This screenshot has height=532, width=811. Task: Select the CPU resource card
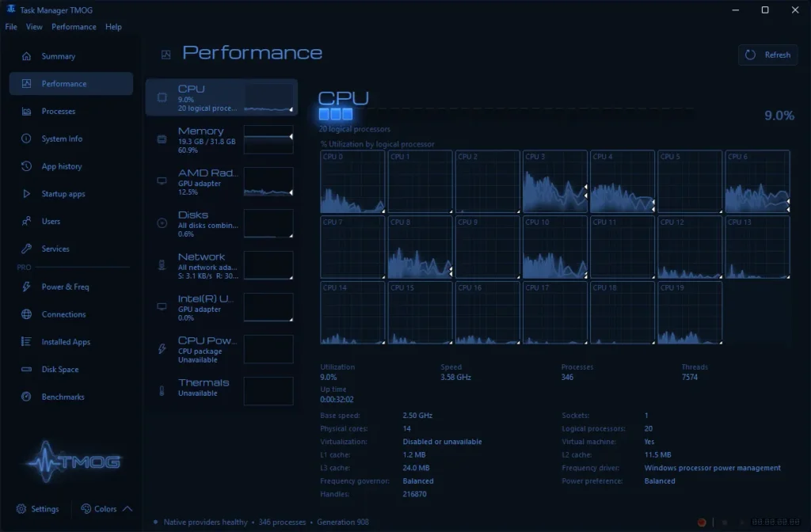[x=222, y=97]
